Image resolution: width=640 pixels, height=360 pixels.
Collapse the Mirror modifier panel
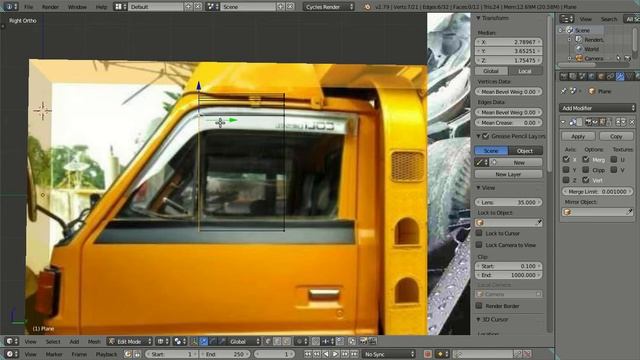(x=563, y=122)
